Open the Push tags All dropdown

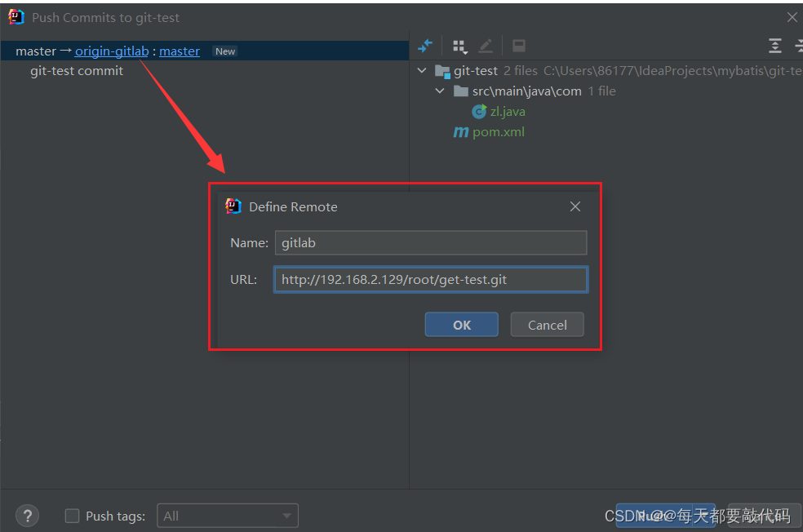pos(228,516)
